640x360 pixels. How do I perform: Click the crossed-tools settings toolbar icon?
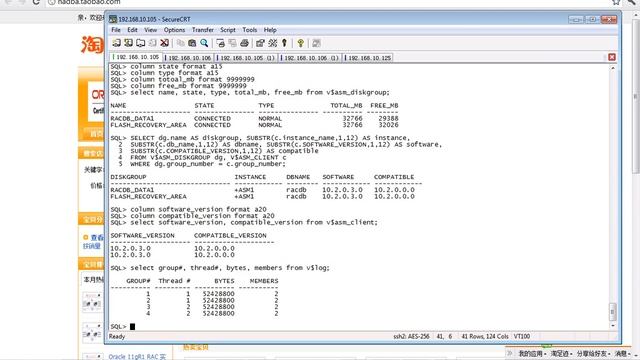(272, 43)
